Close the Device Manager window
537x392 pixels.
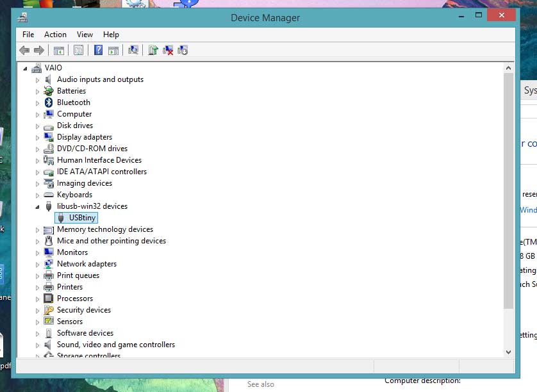(501, 15)
